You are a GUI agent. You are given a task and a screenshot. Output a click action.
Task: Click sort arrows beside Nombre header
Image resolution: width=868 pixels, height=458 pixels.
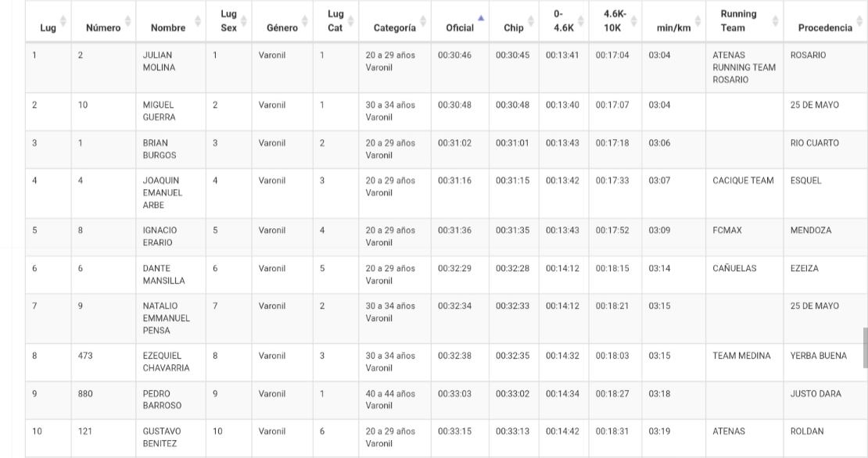(199, 21)
